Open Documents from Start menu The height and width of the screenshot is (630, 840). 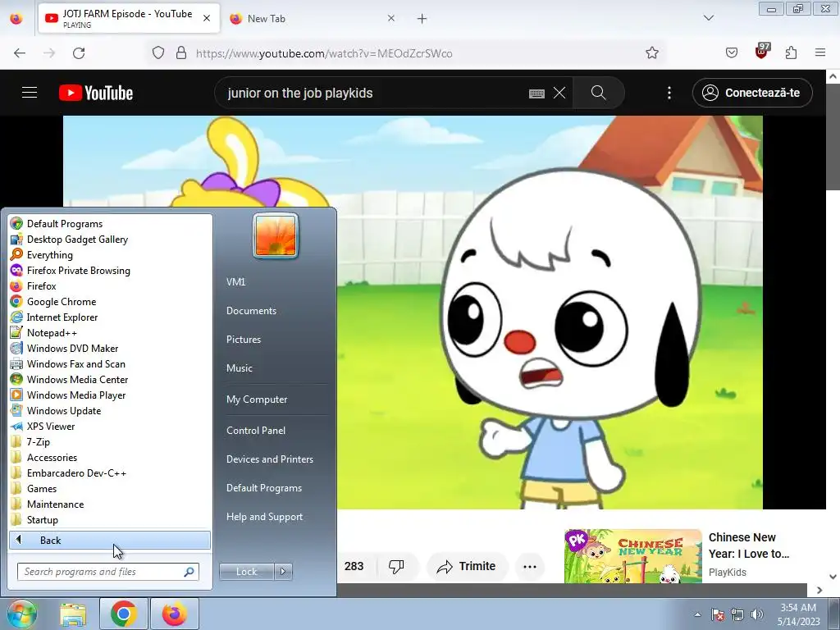(251, 311)
